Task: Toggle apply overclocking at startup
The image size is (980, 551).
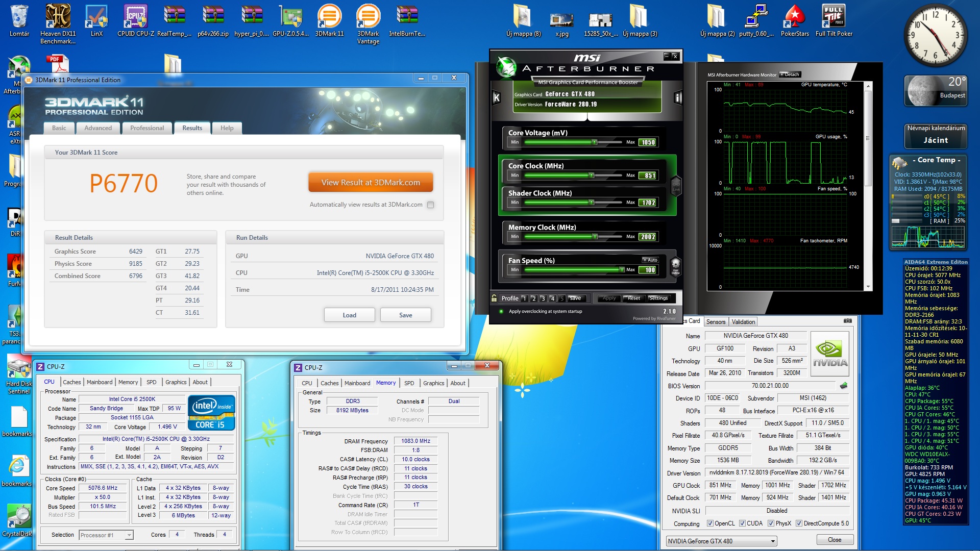Action: 501,311
